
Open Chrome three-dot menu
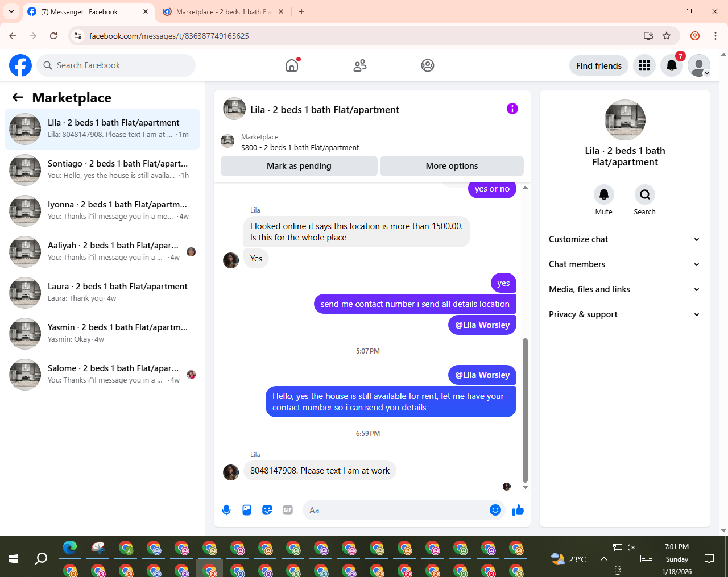(715, 36)
